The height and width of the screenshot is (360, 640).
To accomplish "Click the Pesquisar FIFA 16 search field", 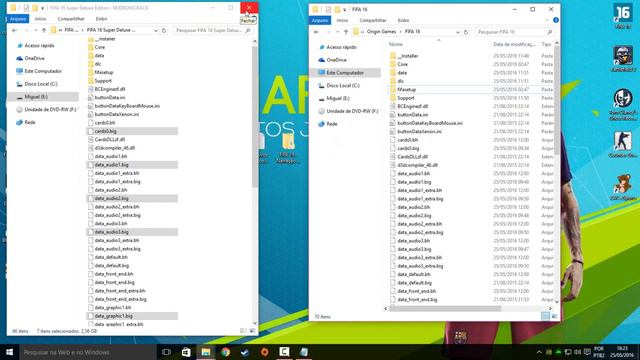I will (x=515, y=32).
